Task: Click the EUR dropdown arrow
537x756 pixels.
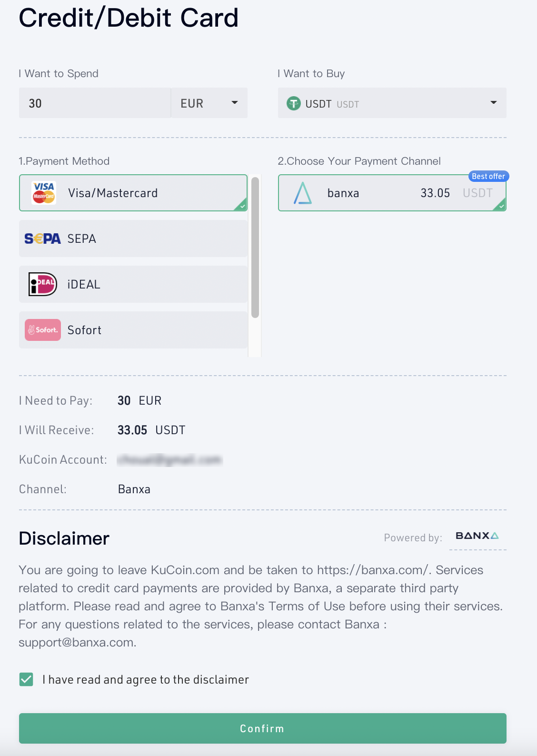Action: [x=235, y=103]
